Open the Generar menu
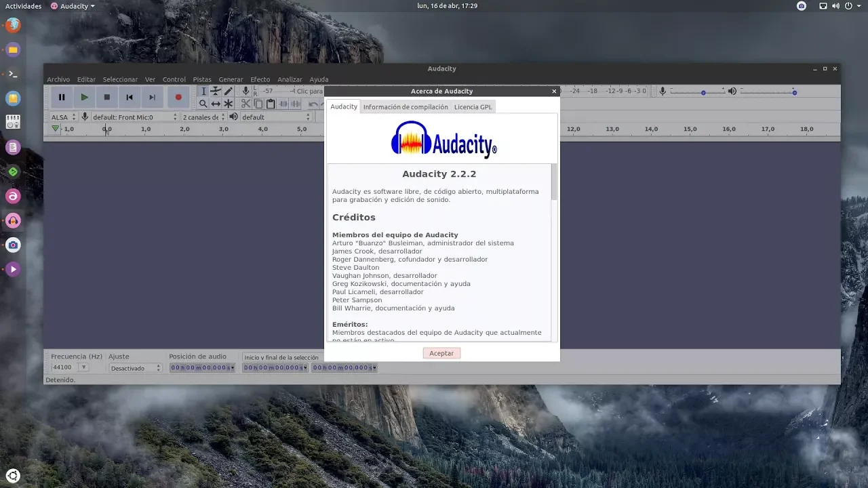This screenshot has height=488, width=868. (x=231, y=79)
